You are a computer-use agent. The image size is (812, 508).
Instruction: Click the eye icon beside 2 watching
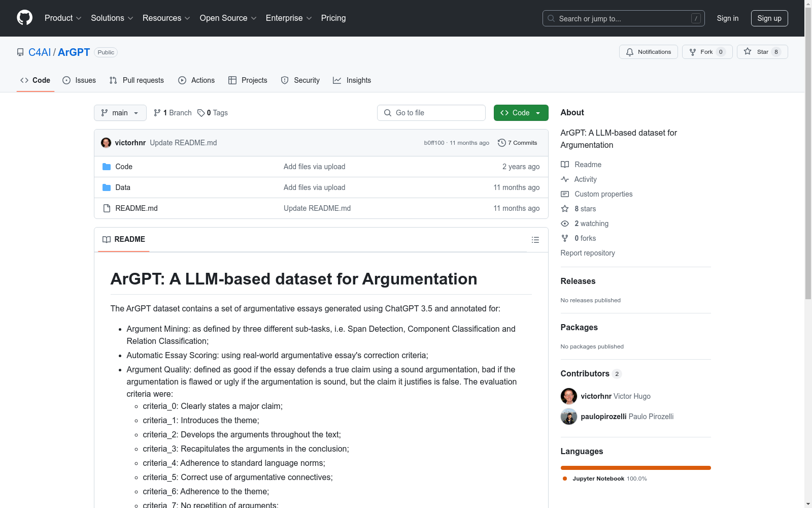(565, 224)
